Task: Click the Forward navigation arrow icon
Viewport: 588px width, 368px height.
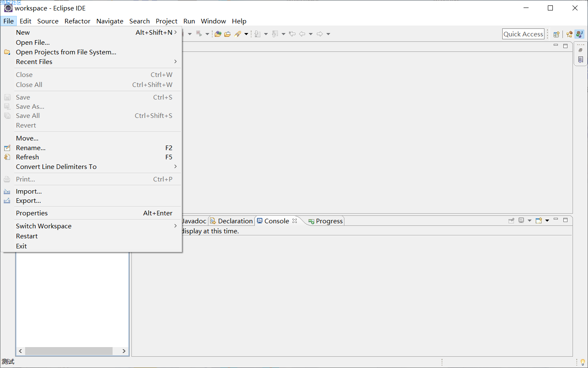Action: 320,34
